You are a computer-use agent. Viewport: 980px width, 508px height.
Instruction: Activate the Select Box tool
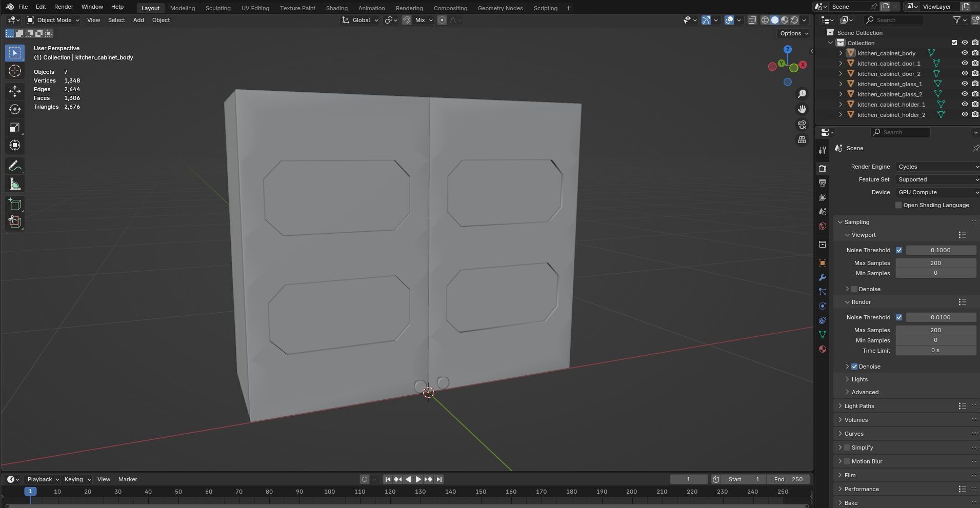tap(15, 53)
